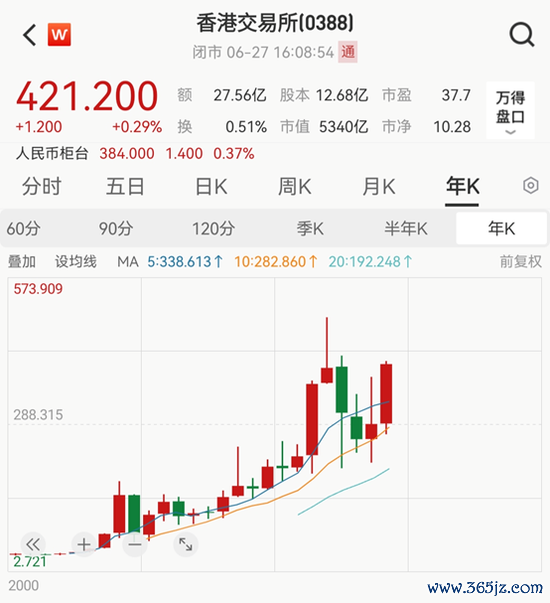550x603 pixels.
Task: Expand the 万得盘口 panel
Action: coord(510,111)
